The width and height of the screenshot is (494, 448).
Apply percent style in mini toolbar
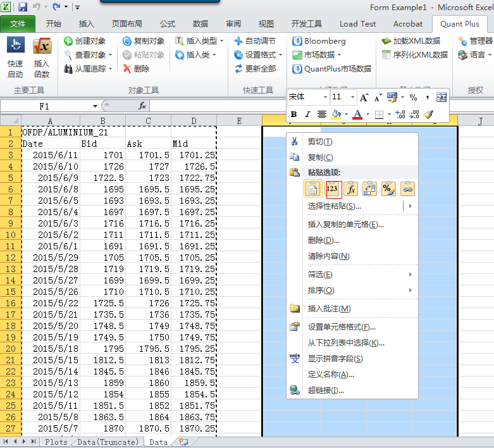point(413,97)
